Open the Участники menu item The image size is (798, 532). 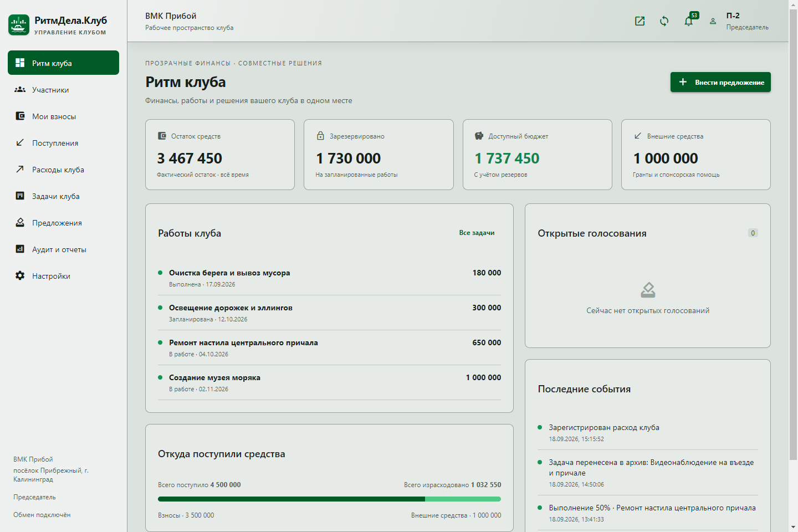pos(63,90)
